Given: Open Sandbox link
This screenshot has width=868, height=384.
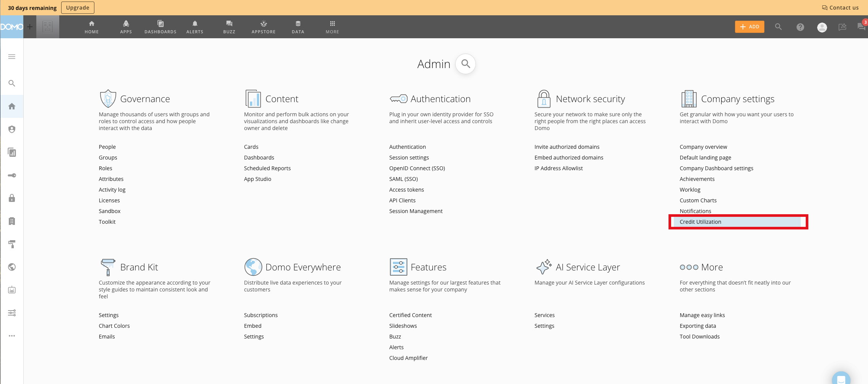Looking at the screenshot, I should pyautogui.click(x=110, y=211).
